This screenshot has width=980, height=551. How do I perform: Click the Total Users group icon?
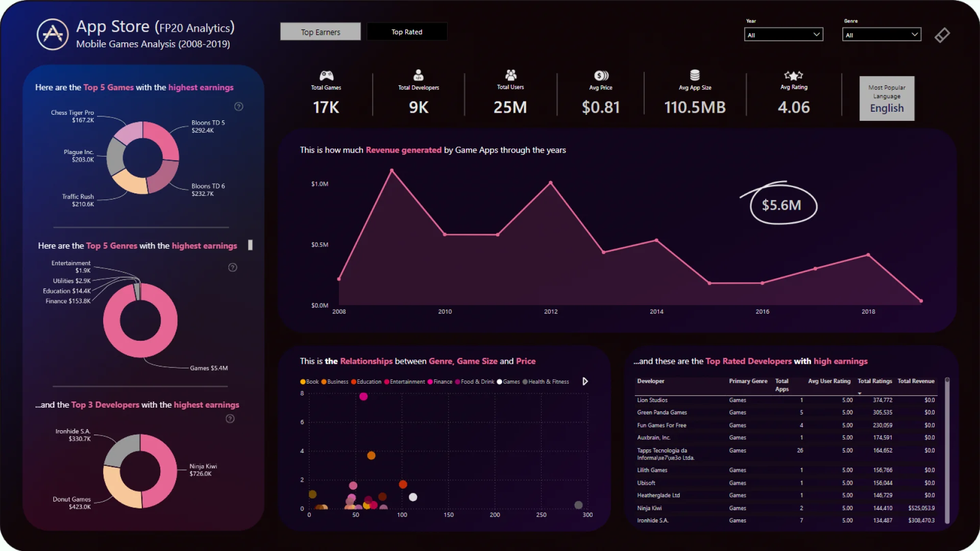[510, 75]
